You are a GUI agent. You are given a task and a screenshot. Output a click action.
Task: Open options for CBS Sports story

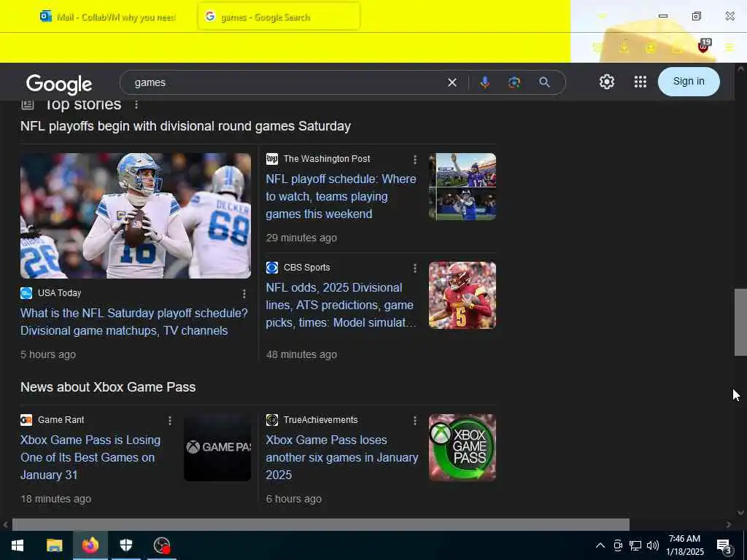point(415,268)
